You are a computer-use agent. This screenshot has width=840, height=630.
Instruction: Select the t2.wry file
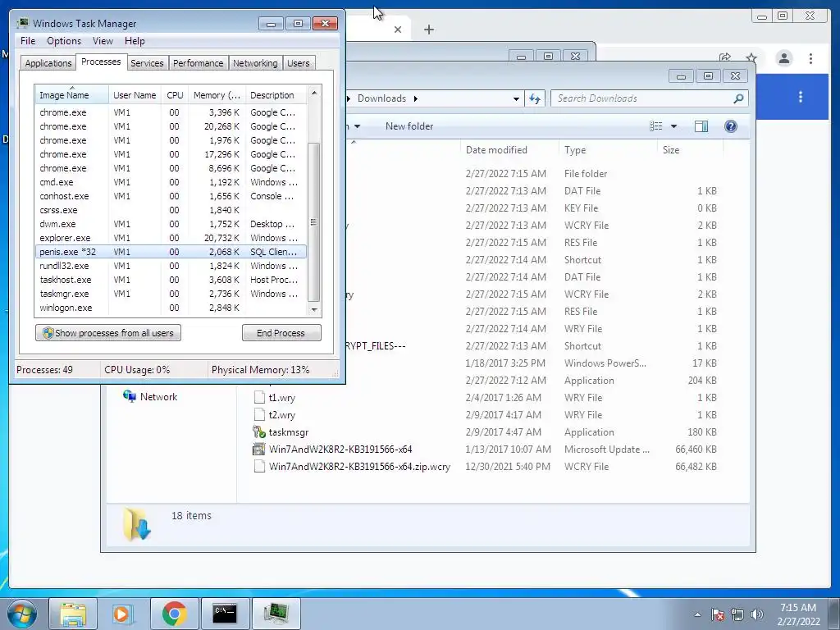click(282, 414)
